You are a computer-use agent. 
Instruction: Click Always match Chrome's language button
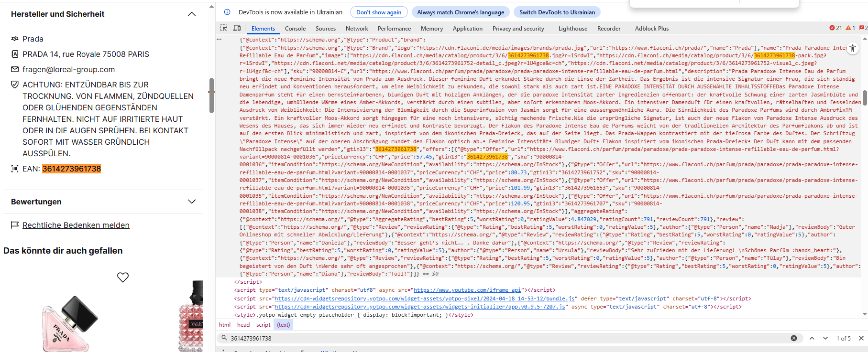tap(461, 12)
